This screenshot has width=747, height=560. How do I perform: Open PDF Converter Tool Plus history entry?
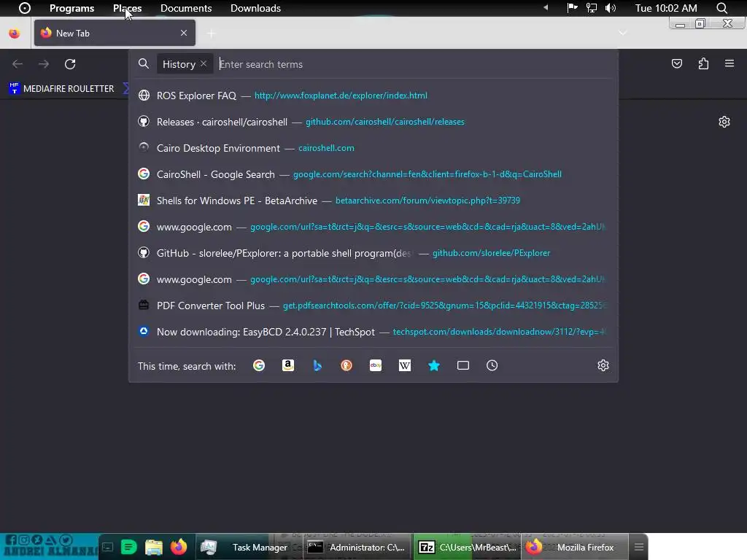click(373, 306)
